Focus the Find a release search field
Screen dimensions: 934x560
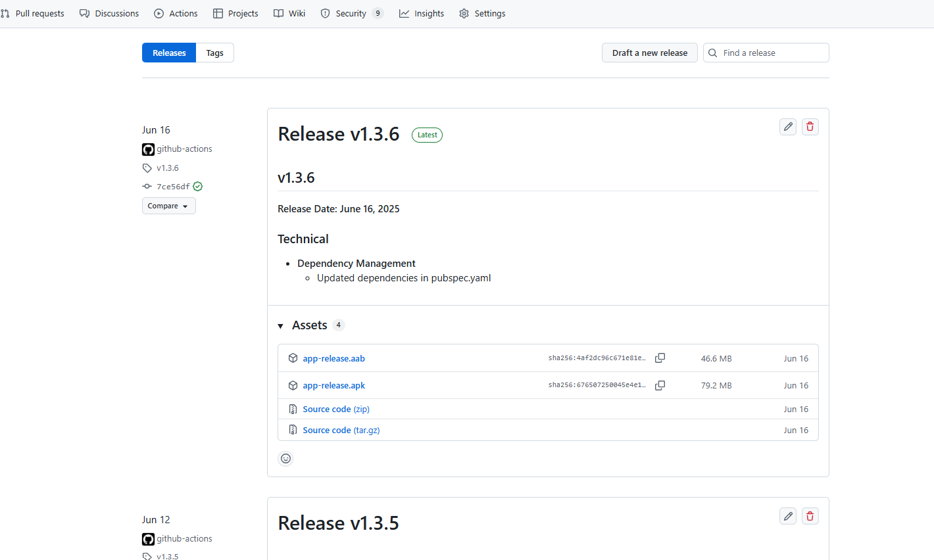(773, 53)
